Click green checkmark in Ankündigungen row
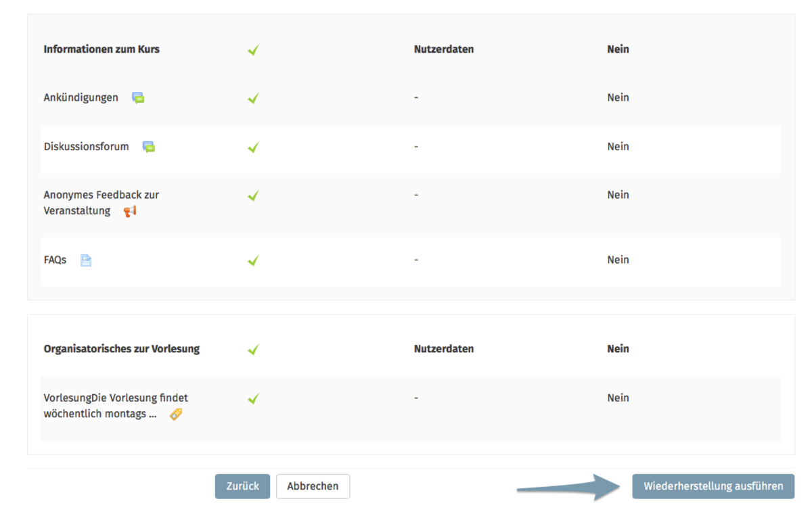 pos(253,99)
